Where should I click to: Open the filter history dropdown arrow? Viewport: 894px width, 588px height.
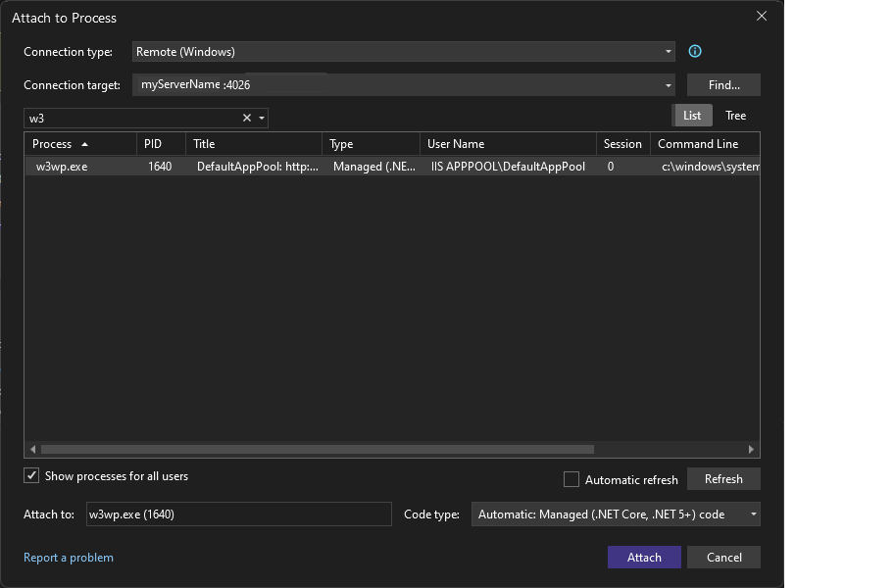[x=261, y=118]
